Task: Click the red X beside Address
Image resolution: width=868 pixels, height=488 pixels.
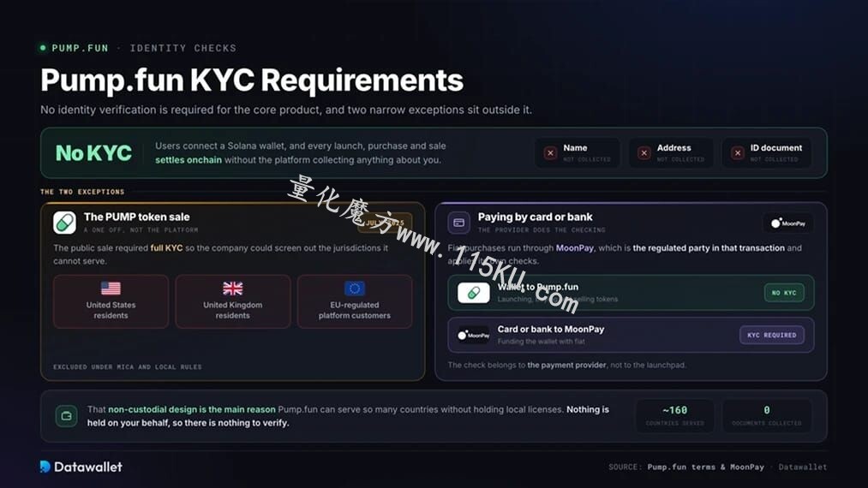Action: click(x=644, y=153)
